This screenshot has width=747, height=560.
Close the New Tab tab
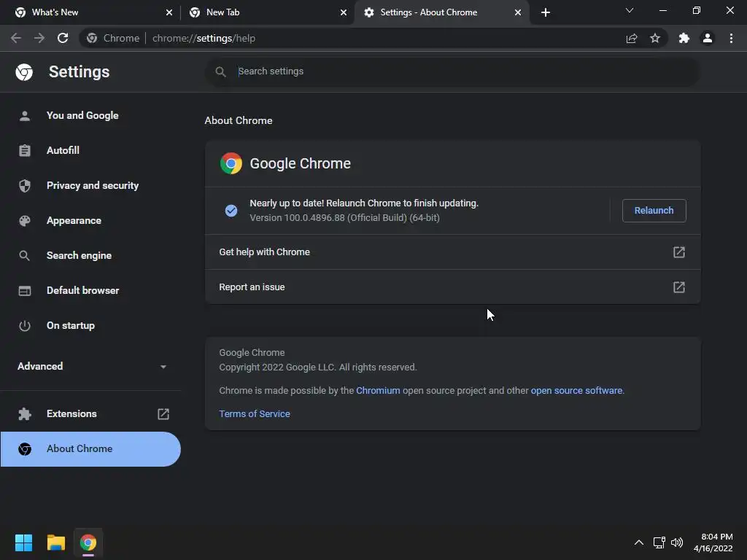click(x=344, y=12)
